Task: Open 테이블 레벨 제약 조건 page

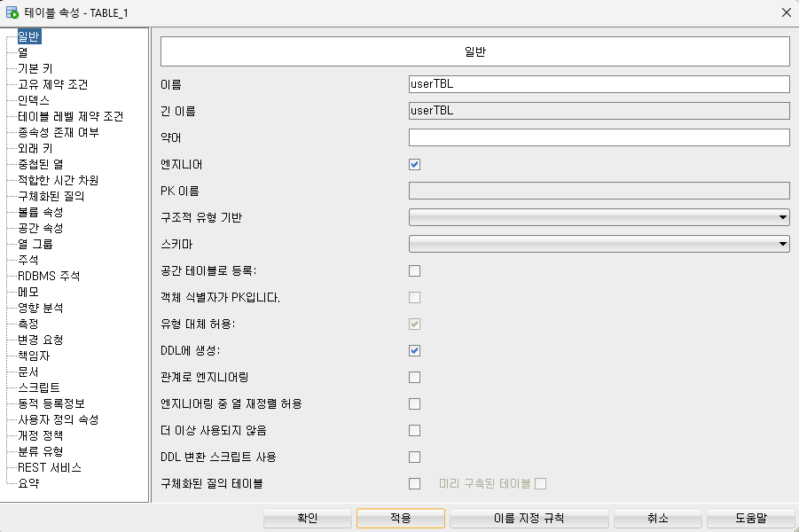Action: (71, 116)
